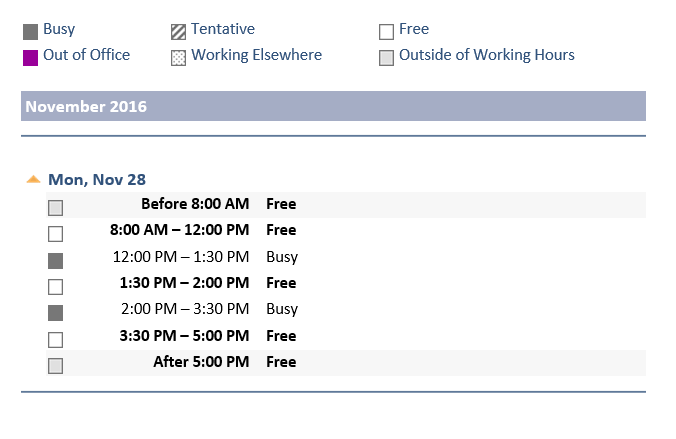Click the purple Out of Office swatch
This screenshot has height=439, width=676.
click(30, 57)
